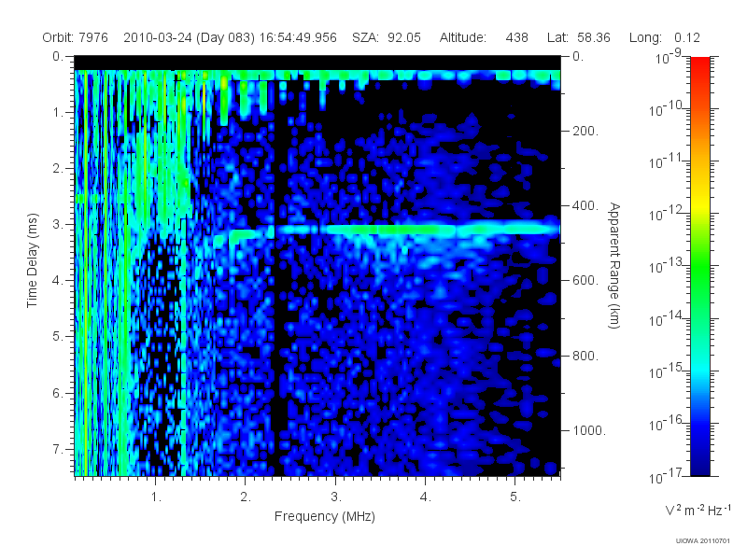Click the yellow region of the color bar
The width and height of the screenshot is (747, 560).
(699, 203)
